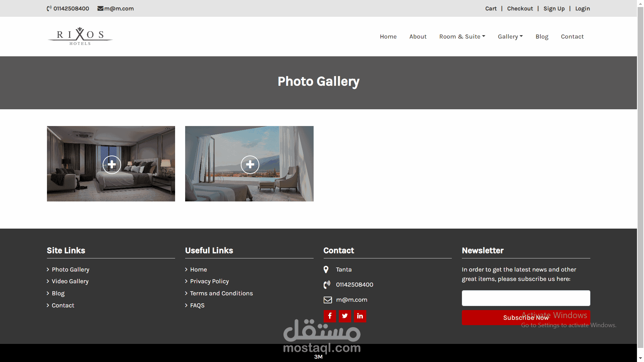This screenshot has width=644, height=362.
Task: Click plus icon on dark bedroom photo
Action: (112, 165)
